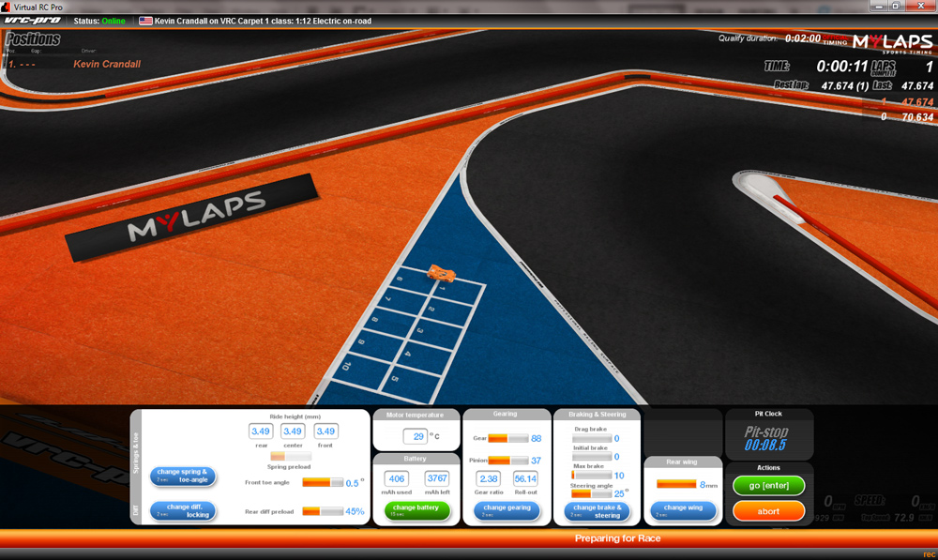The height and width of the screenshot is (560, 938).
Task: Click the Qualify duration 0:02:00 text
Action: (x=769, y=38)
